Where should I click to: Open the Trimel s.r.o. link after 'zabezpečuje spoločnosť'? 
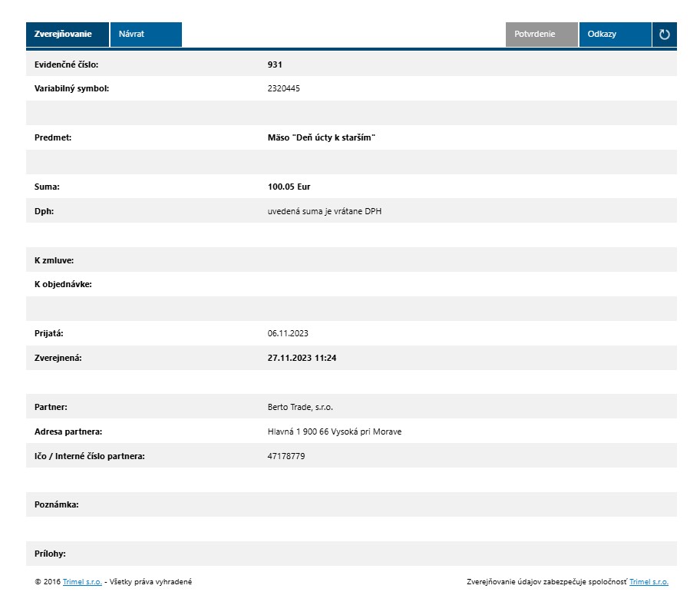[649, 582]
